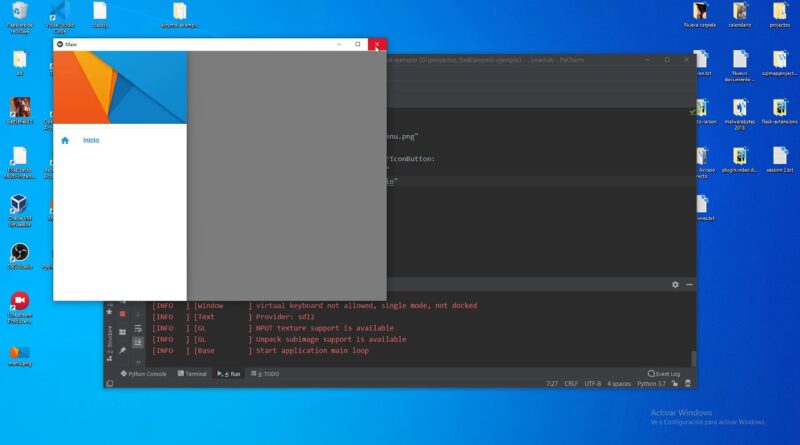The width and height of the screenshot is (800, 445).
Task: Click the IconButton code line in editor
Action: (x=411, y=159)
